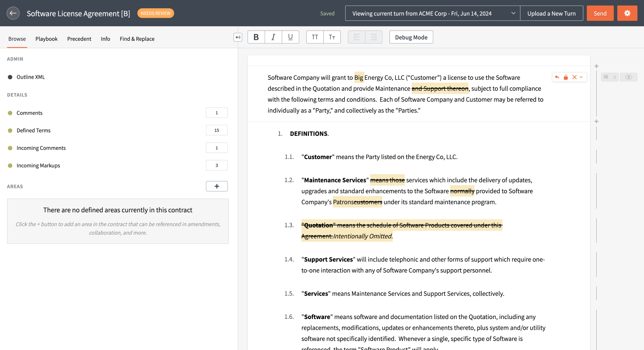Select Incoming Markups in the Details list

click(38, 165)
